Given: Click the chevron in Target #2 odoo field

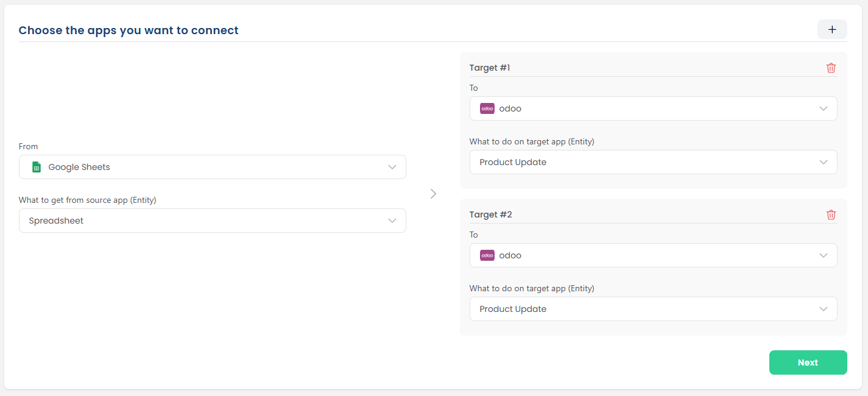Looking at the screenshot, I should coord(824,255).
